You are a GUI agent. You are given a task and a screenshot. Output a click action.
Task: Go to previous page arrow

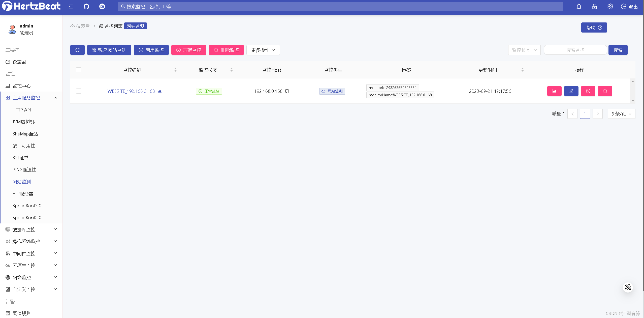(572, 114)
